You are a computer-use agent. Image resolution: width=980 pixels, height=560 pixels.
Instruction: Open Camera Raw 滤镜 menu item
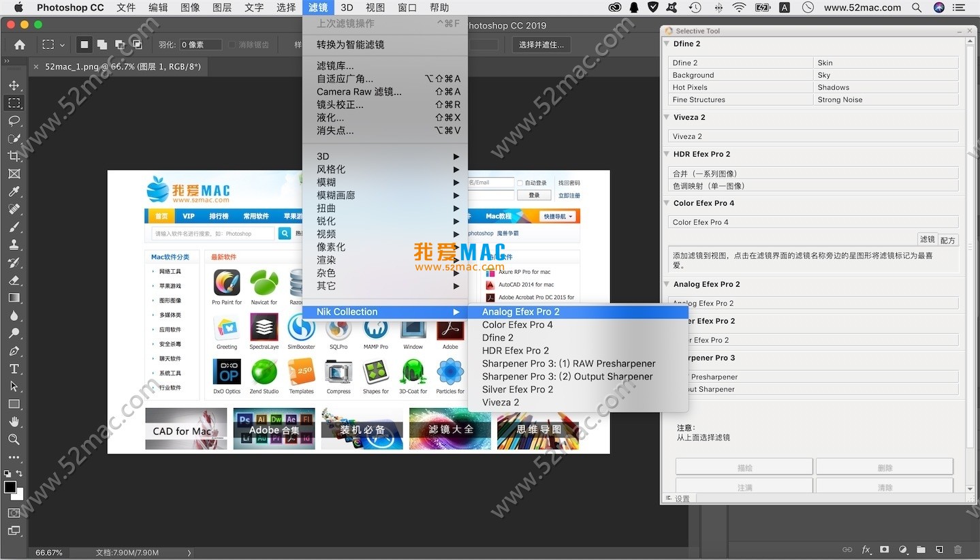(x=385, y=91)
